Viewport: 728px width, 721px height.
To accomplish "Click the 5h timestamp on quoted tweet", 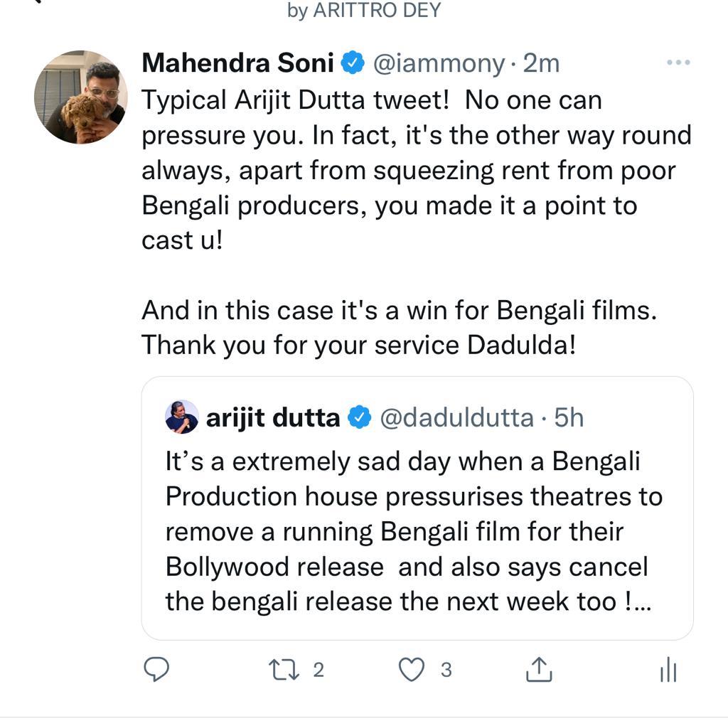I will point(569,417).
